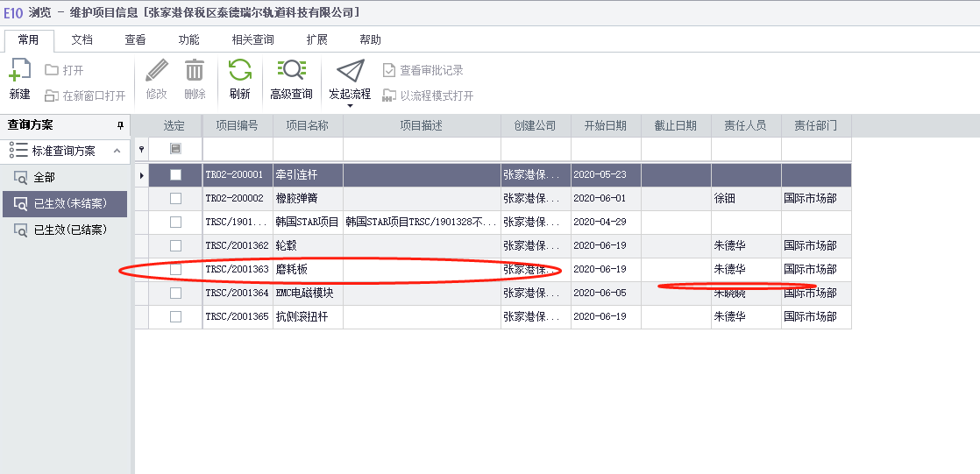
Task: Check the box for row TR02-200001
Action: [175, 175]
